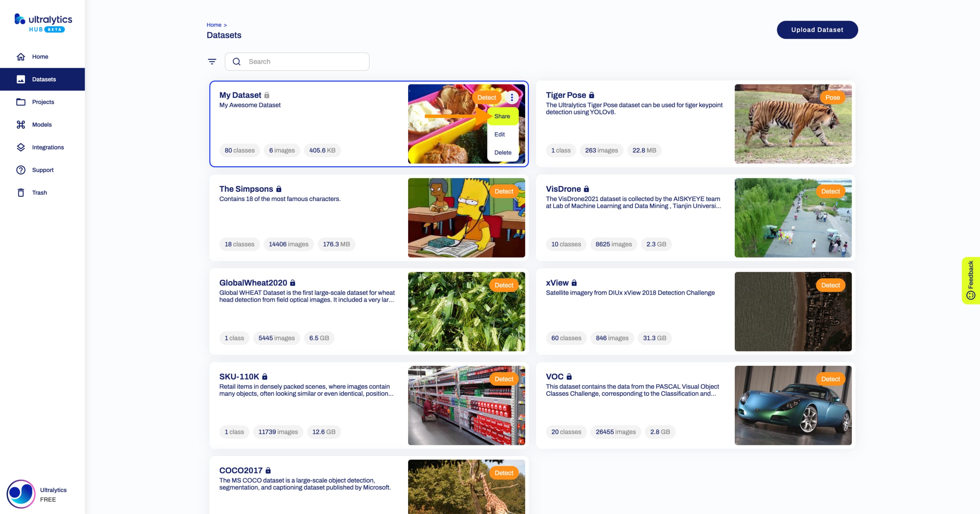Select Delete from My Dataset context menu
Screen dimensions: 980x514
pos(502,152)
